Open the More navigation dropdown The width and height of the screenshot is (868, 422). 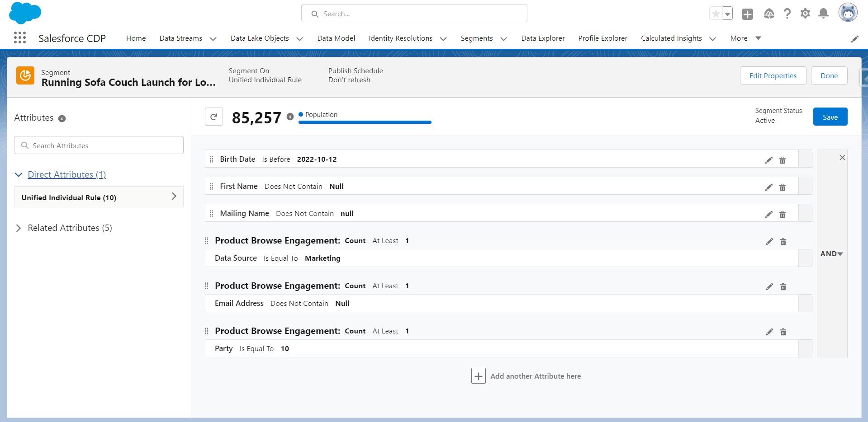[745, 38]
